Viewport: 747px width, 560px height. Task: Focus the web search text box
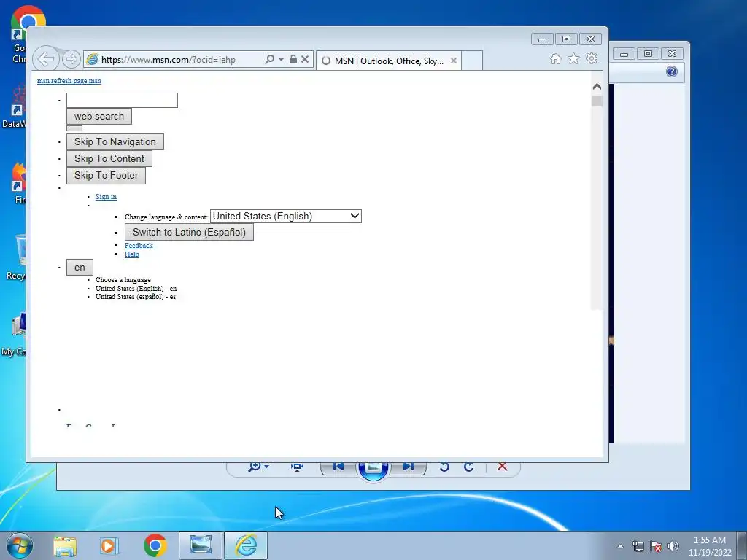(122, 101)
